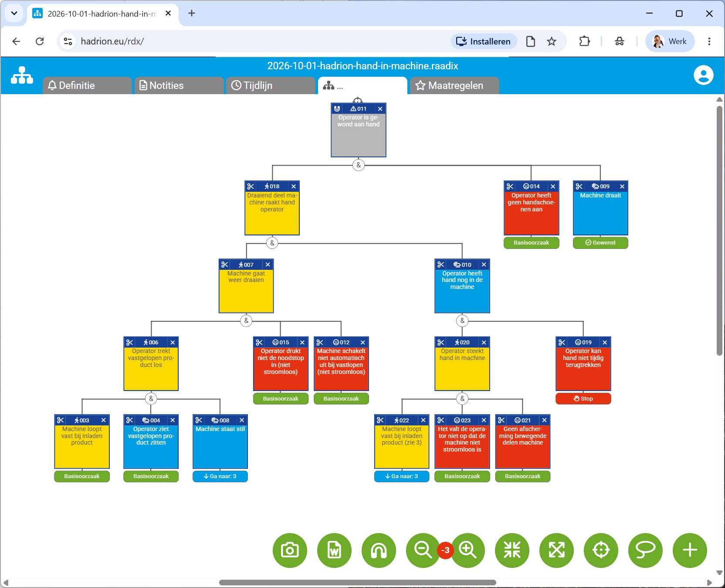
Task: Zoom in on the cause tree
Action: pyautogui.click(x=468, y=550)
